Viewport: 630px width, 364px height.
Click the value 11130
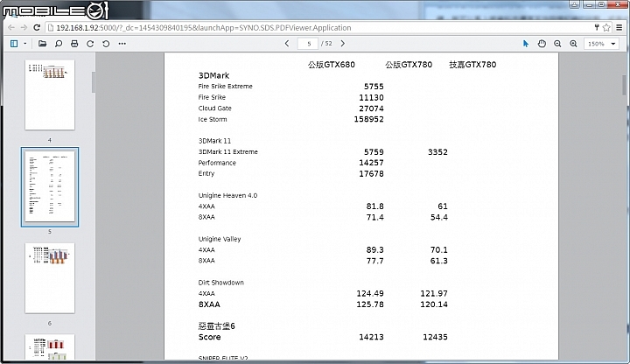(x=371, y=97)
